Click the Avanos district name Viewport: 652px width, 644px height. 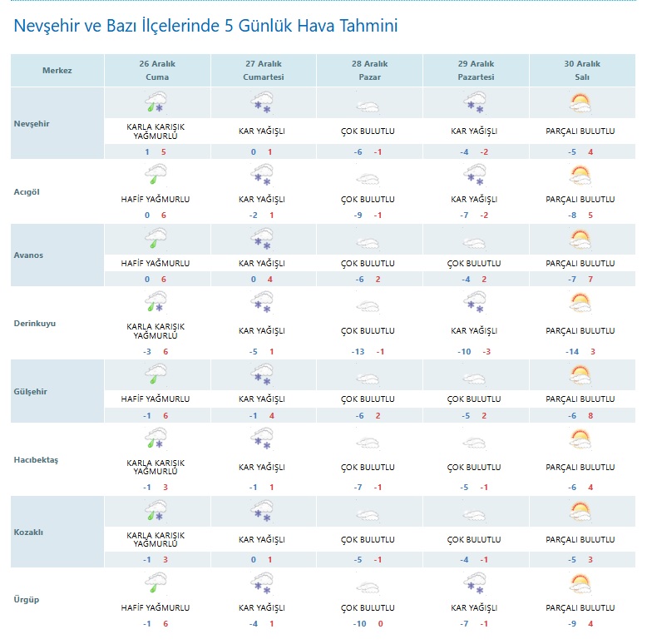point(29,255)
